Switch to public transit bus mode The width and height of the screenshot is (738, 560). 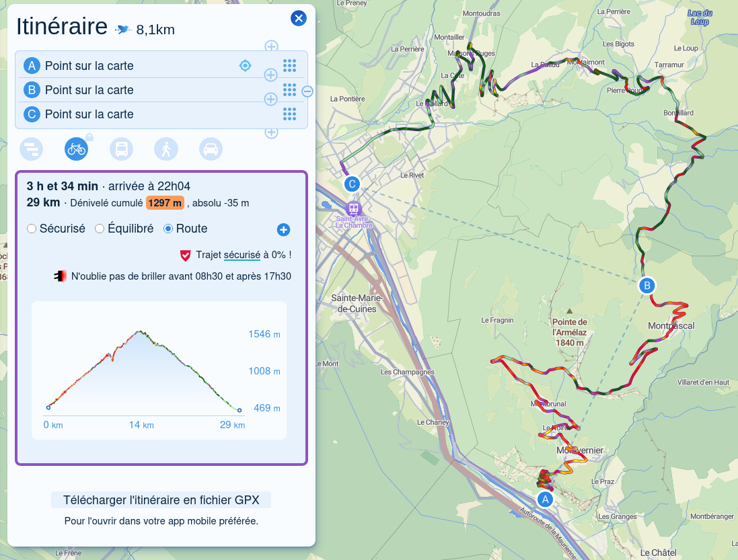point(121,149)
